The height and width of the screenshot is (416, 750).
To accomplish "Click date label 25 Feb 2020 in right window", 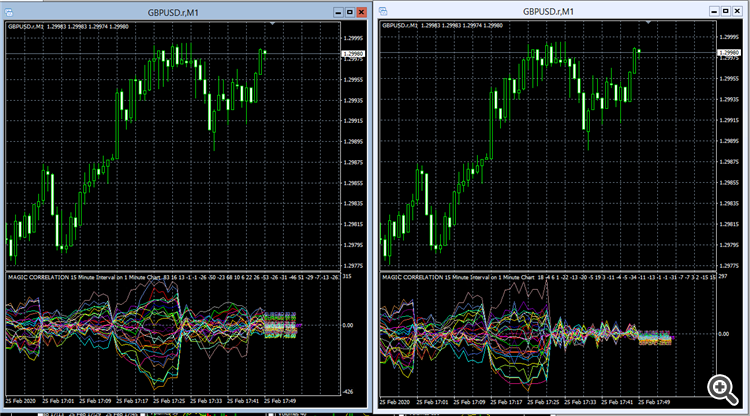I will point(395,402).
